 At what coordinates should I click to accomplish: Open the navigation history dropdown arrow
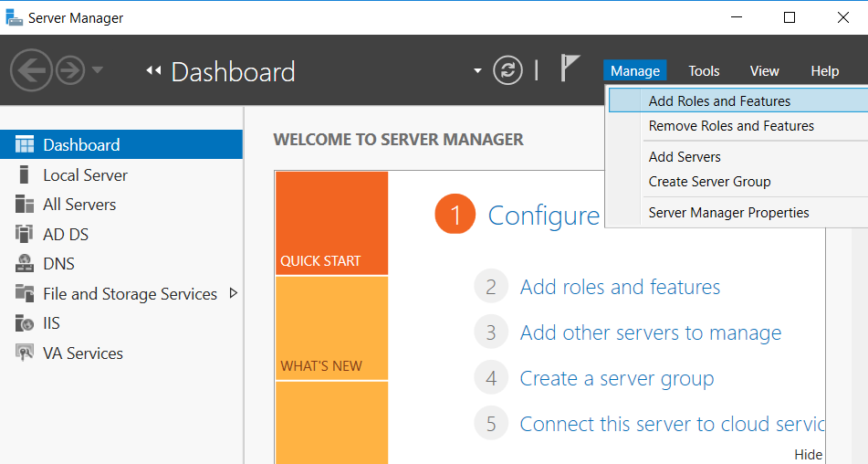[98, 69]
